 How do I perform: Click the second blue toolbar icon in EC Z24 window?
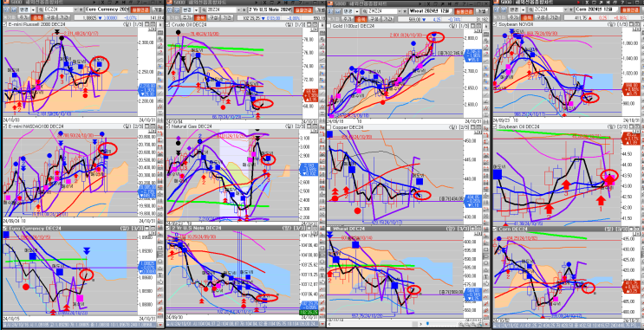click(x=14, y=10)
